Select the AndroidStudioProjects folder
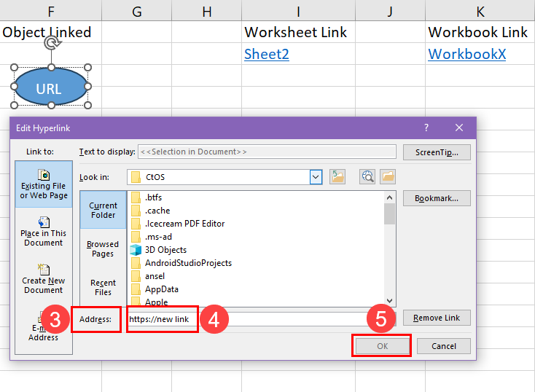The width and height of the screenshot is (535, 392). [181, 263]
